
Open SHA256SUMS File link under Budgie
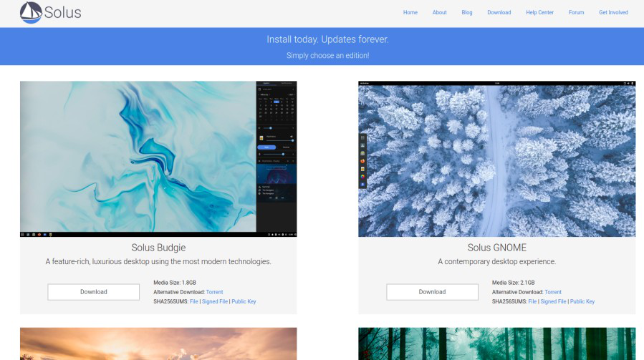click(x=194, y=301)
